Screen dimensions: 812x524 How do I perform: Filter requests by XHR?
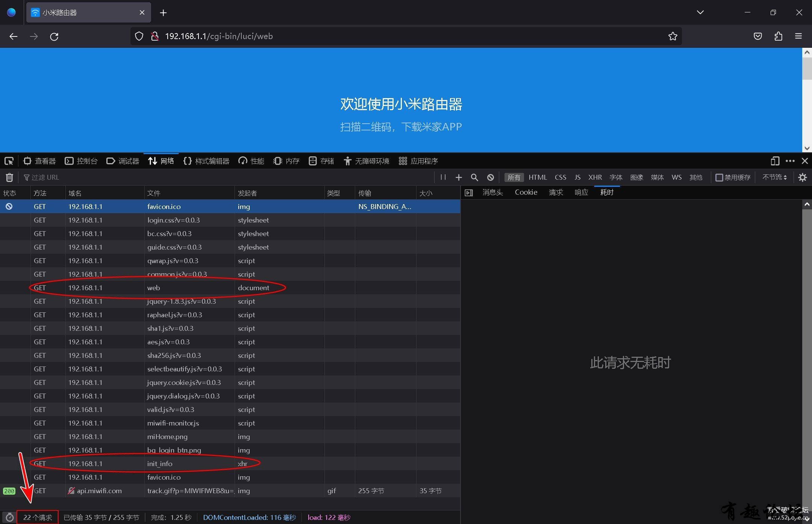pos(595,177)
